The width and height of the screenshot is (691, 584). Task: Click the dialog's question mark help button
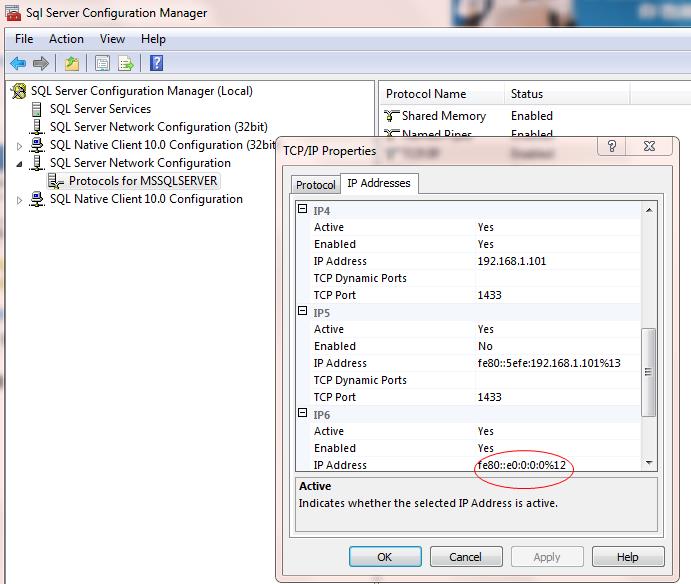(x=611, y=146)
